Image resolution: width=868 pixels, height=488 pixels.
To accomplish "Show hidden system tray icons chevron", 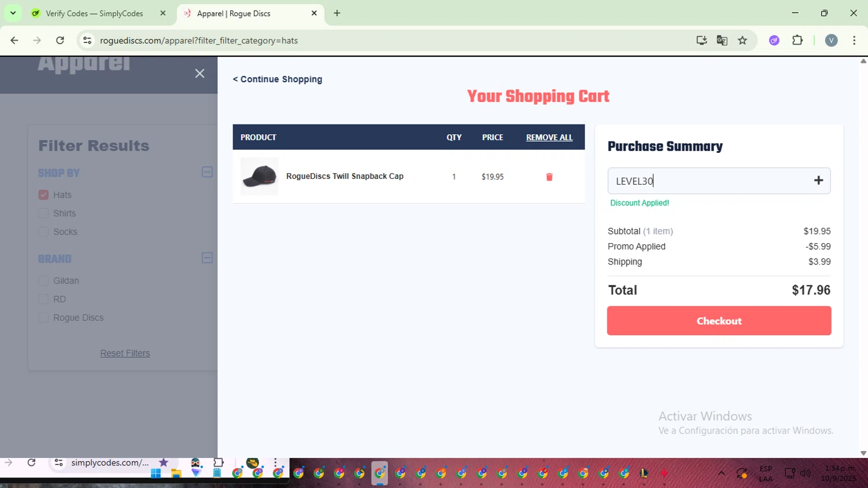I will click(x=721, y=474).
